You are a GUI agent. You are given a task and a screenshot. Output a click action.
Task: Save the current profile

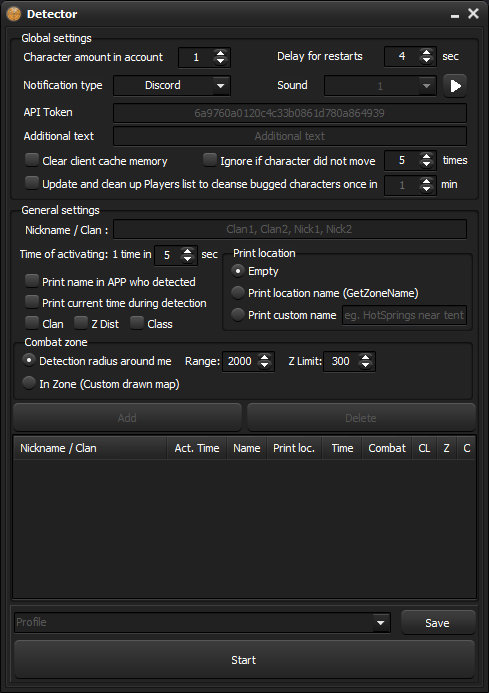(438, 623)
